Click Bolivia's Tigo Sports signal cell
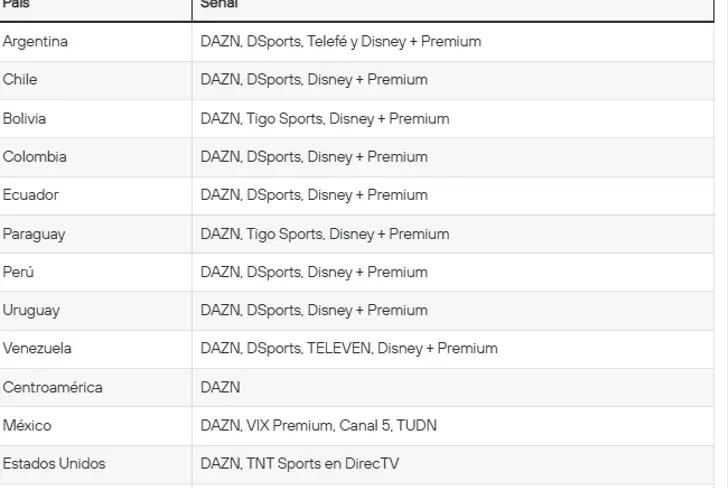The height and width of the screenshot is (488, 728). pos(324,118)
